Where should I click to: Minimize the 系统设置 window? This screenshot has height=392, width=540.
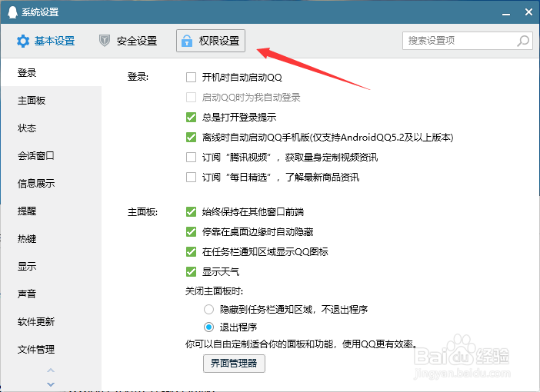click(x=506, y=13)
